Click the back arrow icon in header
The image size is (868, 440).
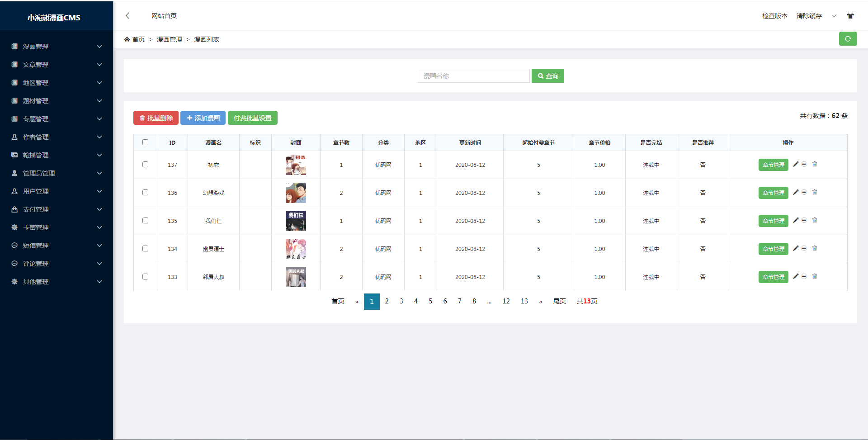coord(127,16)
